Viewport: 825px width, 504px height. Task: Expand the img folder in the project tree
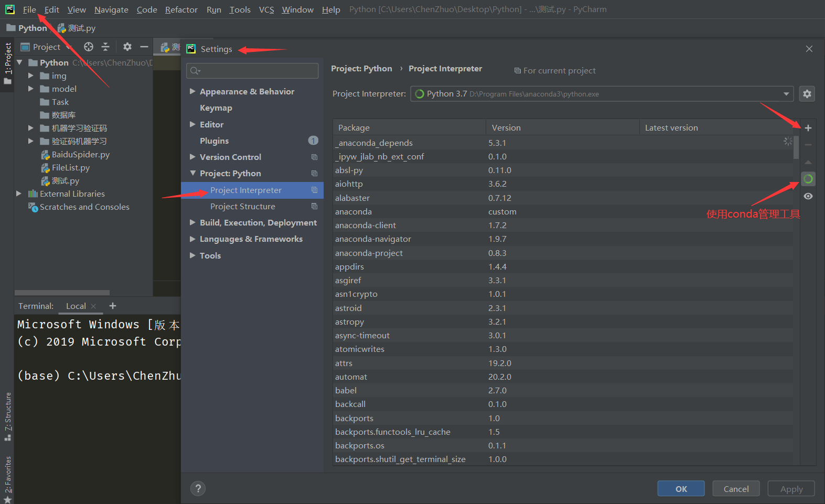(x=31, y=76)
